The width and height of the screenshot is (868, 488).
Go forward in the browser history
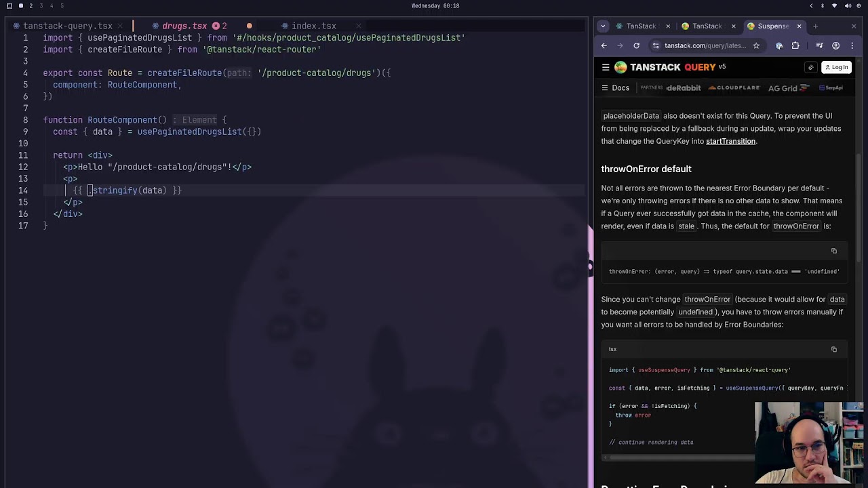pos(620,45)
